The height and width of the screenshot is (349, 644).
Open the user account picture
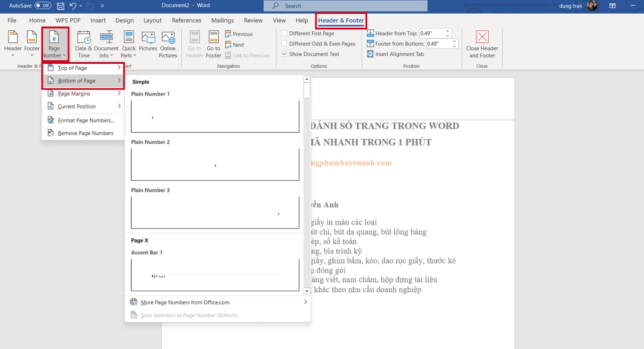592,6
